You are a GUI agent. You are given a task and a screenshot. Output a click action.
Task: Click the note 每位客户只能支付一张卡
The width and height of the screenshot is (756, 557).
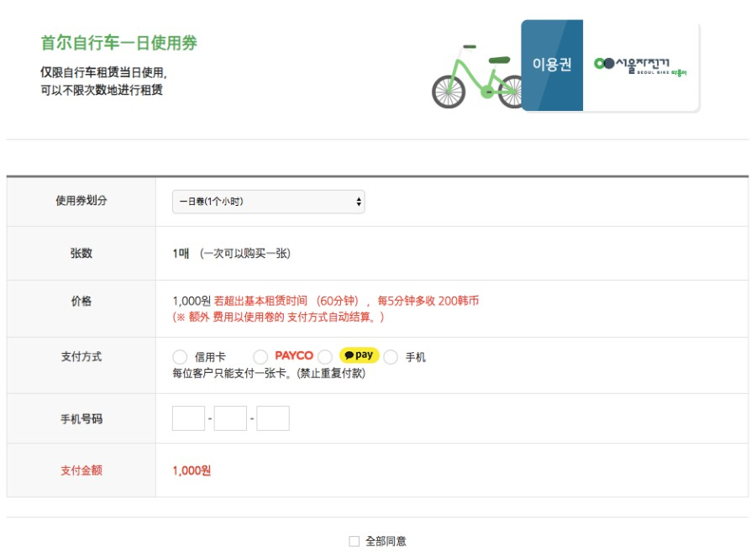269,373
